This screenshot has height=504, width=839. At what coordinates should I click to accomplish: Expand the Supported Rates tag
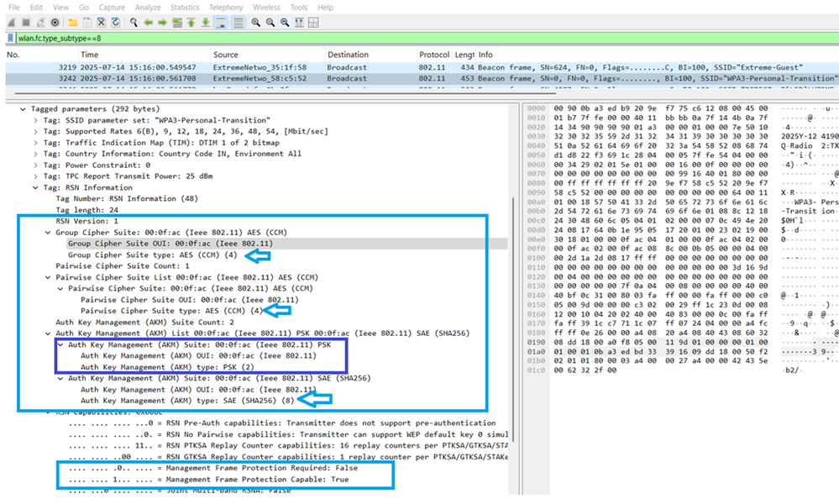(35, 132)
